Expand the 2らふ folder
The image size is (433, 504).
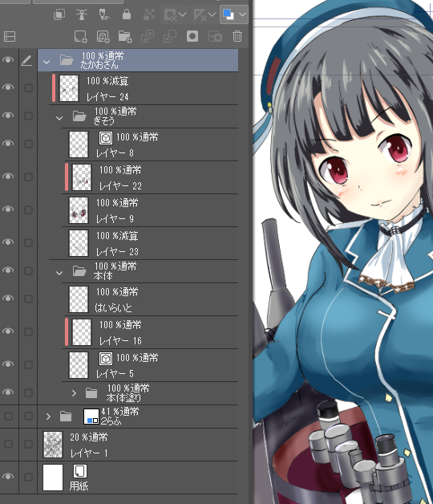[x=48, y=417]
